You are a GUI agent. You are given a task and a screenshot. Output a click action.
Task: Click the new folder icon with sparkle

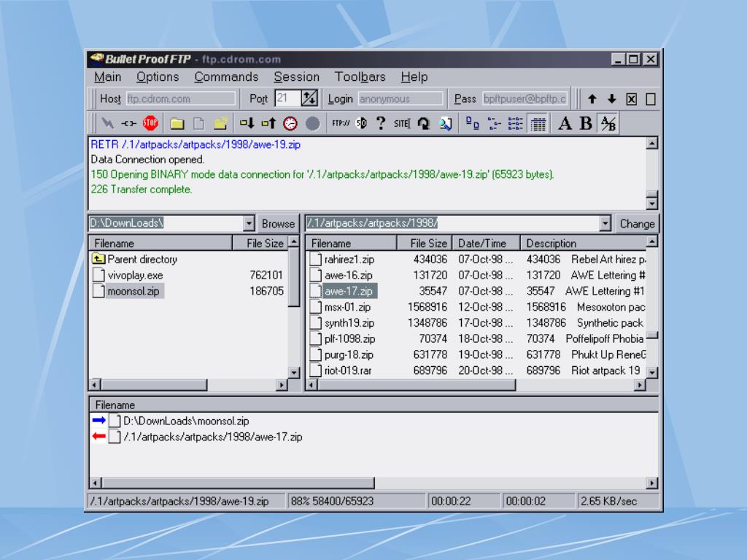220,124
